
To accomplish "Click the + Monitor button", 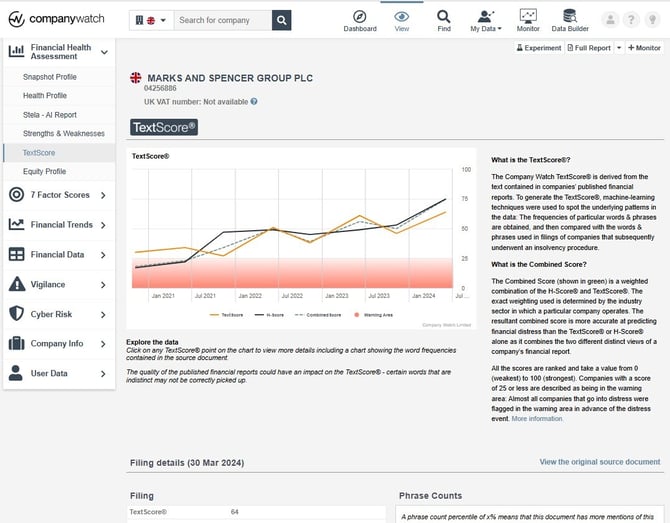I will (644, 48).
